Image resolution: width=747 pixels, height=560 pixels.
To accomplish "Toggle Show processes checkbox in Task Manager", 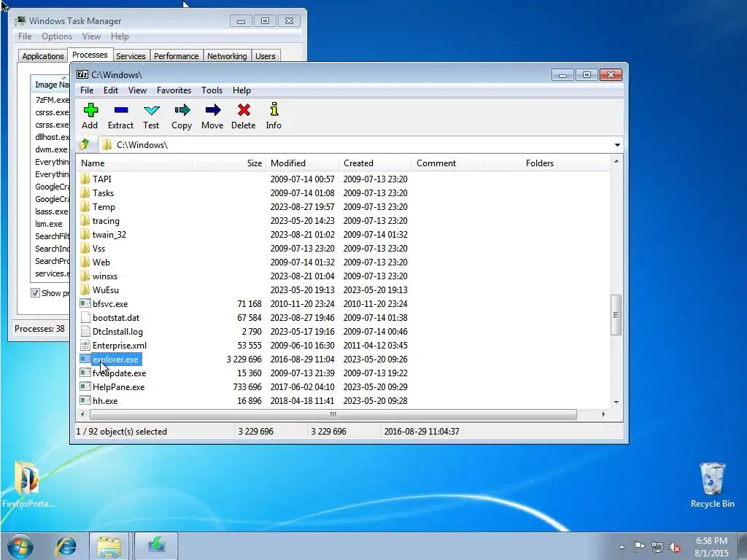I will (35, 292).
